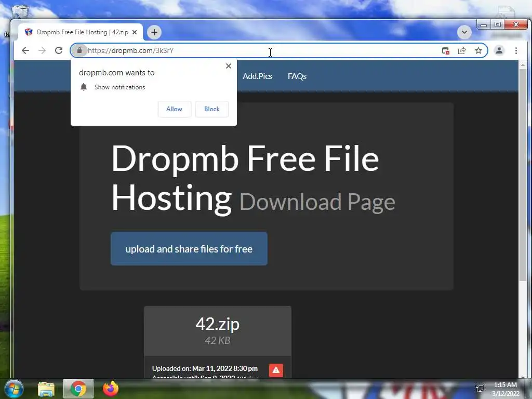Allow notifications from dropmb.com

coord(175,109)
